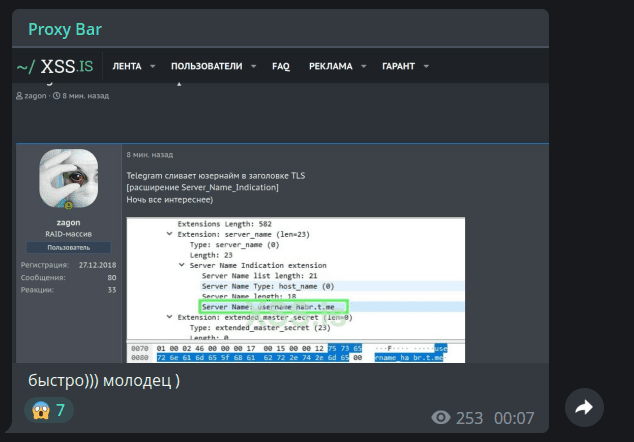634x442 pixels.
Task: Click registration date 27.12.2018
Action: [97, 265]
